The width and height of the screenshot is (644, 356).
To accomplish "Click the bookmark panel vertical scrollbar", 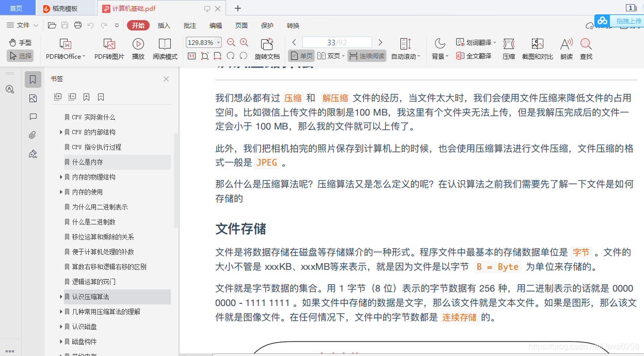I will point(176,180).
